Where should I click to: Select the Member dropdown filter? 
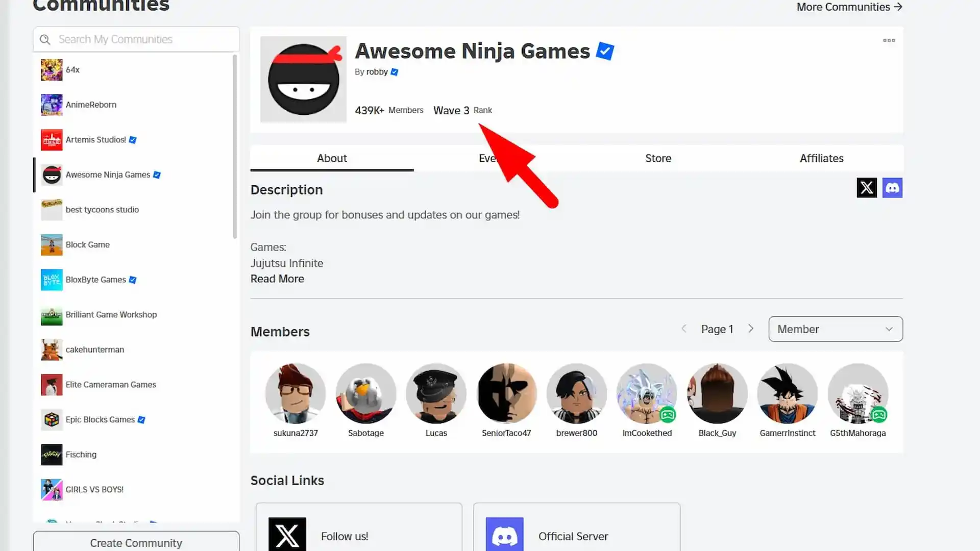click(835, 329)
